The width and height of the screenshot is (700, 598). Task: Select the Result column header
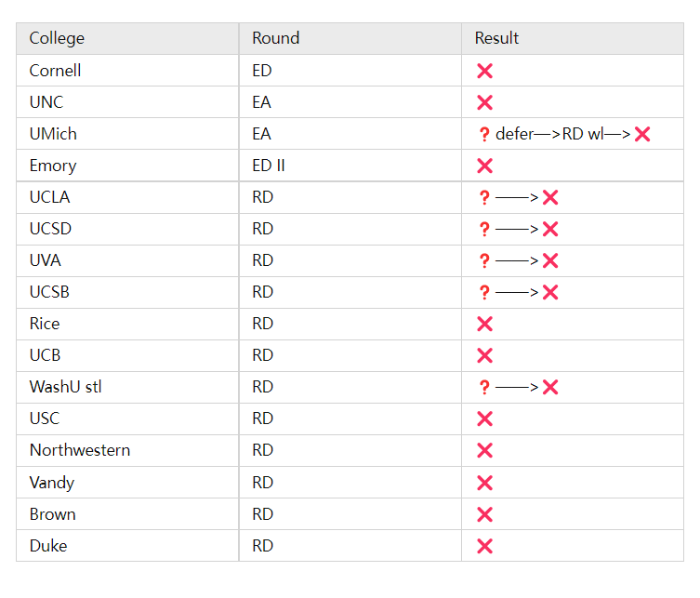573,39
